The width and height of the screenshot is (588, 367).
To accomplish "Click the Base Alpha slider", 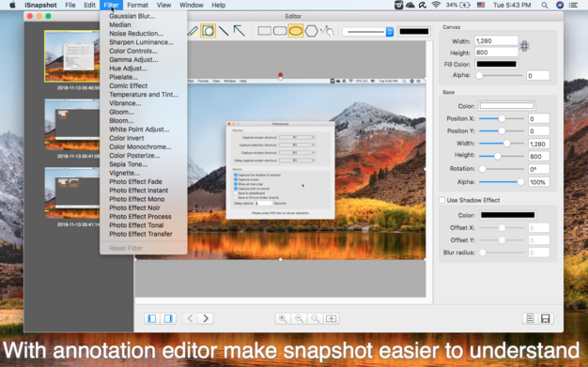I will click(x=502, y=182).
